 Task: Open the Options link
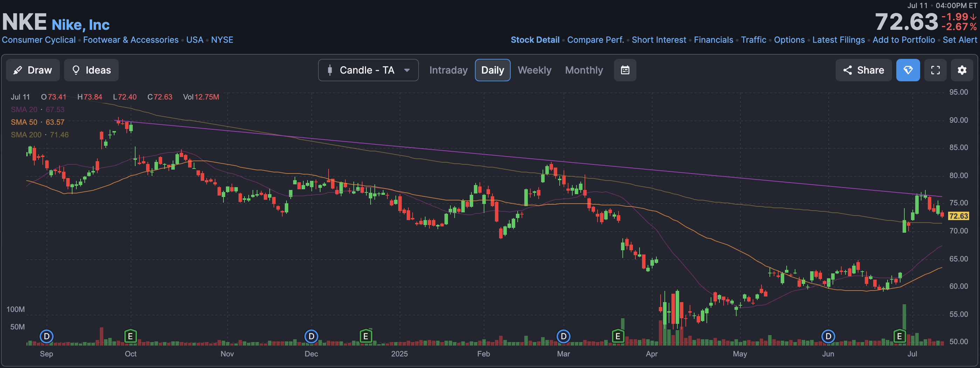pos(789,40)
